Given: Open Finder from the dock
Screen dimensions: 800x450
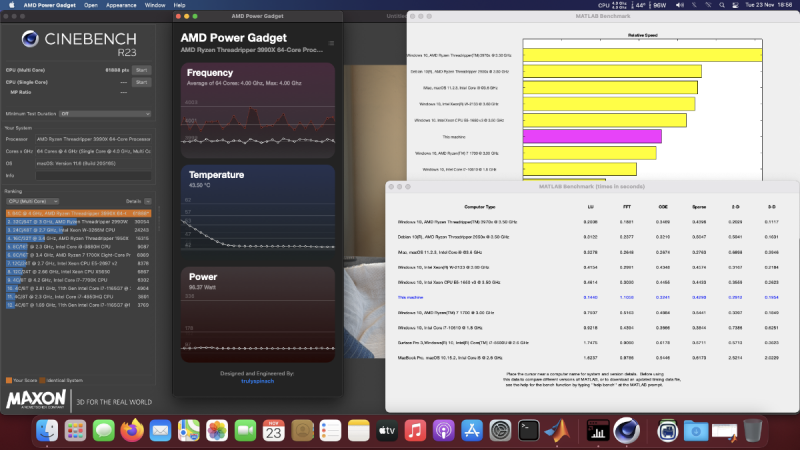Looking at the screenshot, I should (47, 431).
